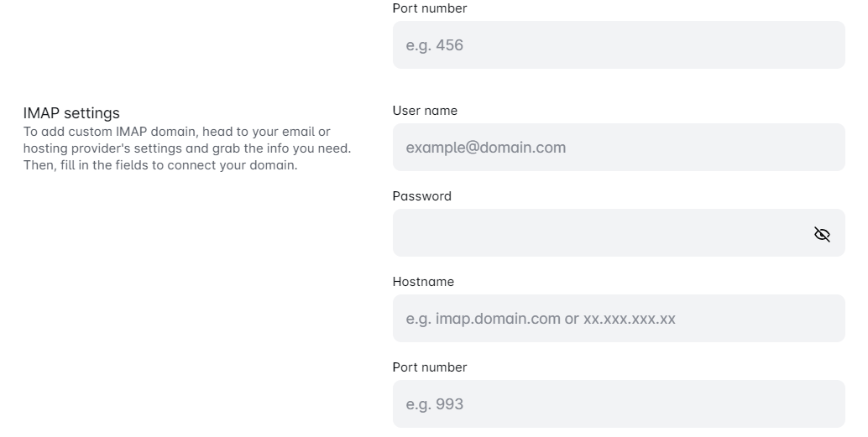Click the User name label

425,111
